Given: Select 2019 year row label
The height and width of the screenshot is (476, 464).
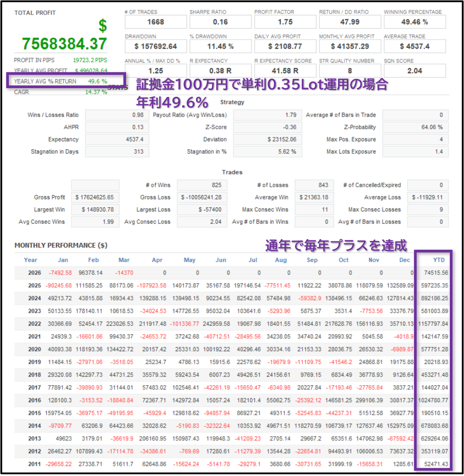Looking at the screenshot, I should point(35,362).
